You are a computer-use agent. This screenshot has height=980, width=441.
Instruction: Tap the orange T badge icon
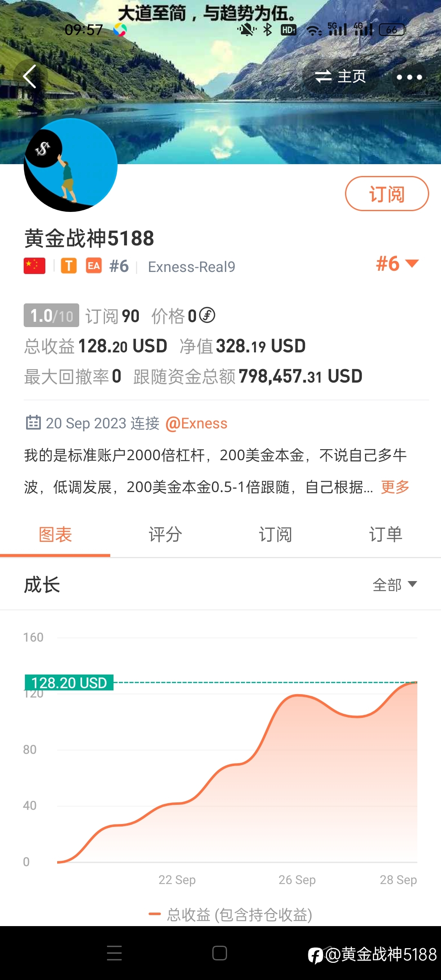pos(69,266)
